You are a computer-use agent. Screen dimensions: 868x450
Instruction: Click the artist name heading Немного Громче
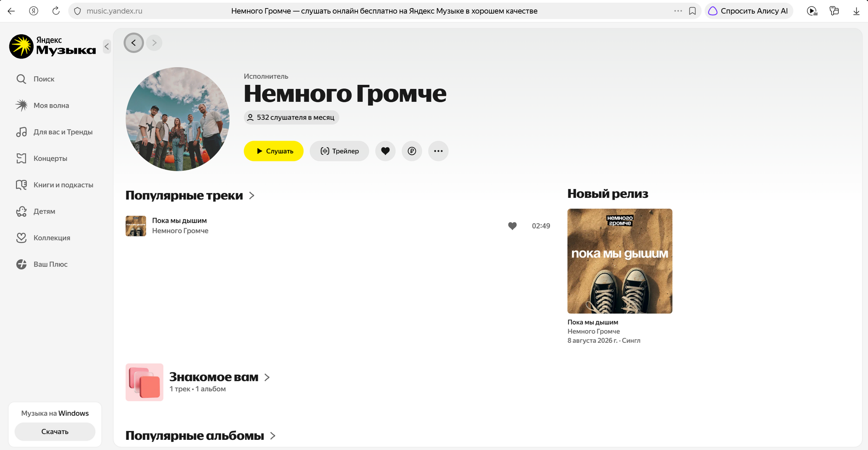pos(345,93)
